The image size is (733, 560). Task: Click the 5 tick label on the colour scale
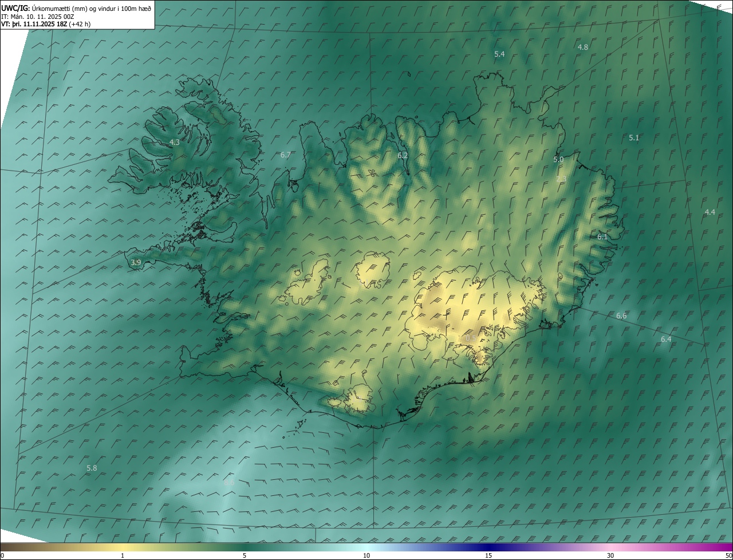click(x=245, y=555)
